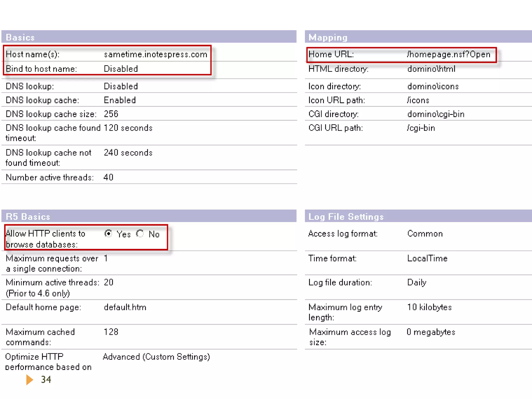The image size is (532, 399).
Task: Click Advanced (Custom Settings) optimize value
Action: point(156,357)
